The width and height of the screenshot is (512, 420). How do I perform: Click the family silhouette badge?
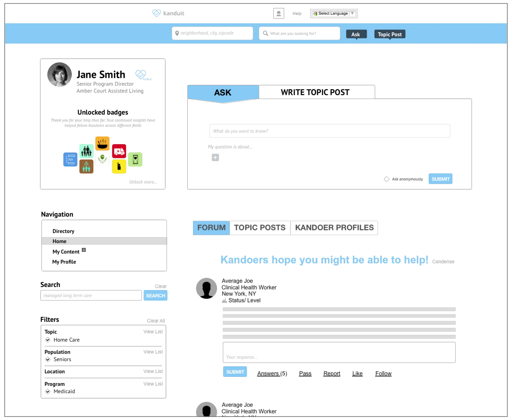point(86,151)
